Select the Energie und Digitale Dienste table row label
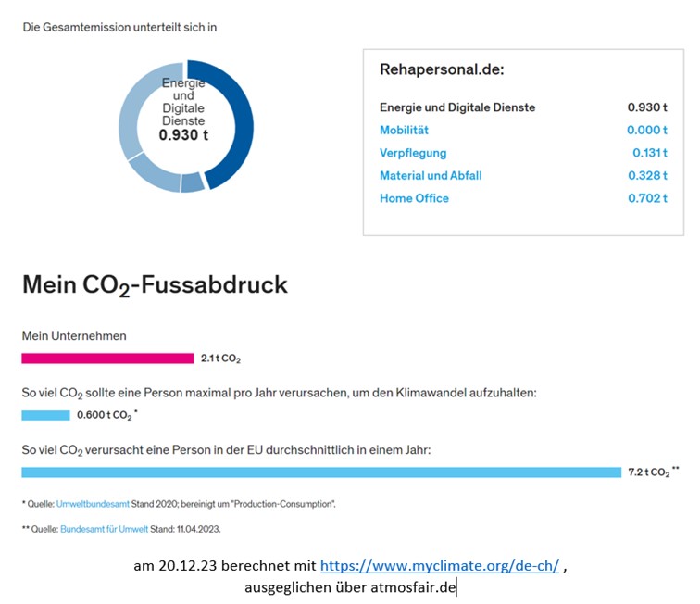The height and width of the screenshot is (604, 700). pyautogui.click(x=457, y=107)
